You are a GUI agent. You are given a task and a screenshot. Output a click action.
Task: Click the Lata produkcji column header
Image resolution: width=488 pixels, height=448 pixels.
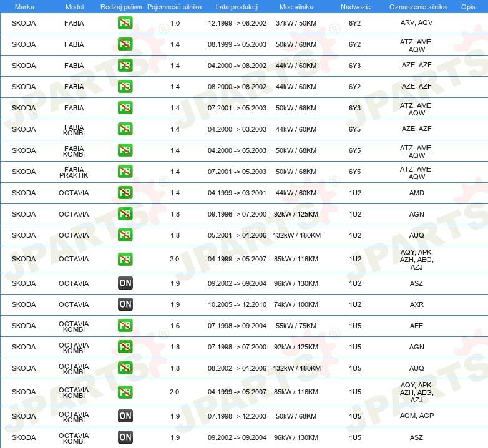[x=237, y=7]
